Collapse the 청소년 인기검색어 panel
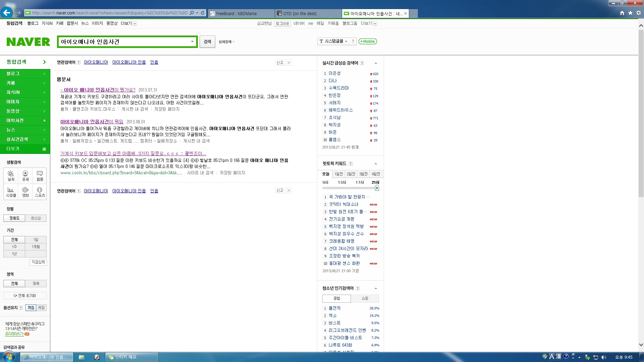This screenshot has height=362, width=644. pyautogui.click(x=376, y=288)
